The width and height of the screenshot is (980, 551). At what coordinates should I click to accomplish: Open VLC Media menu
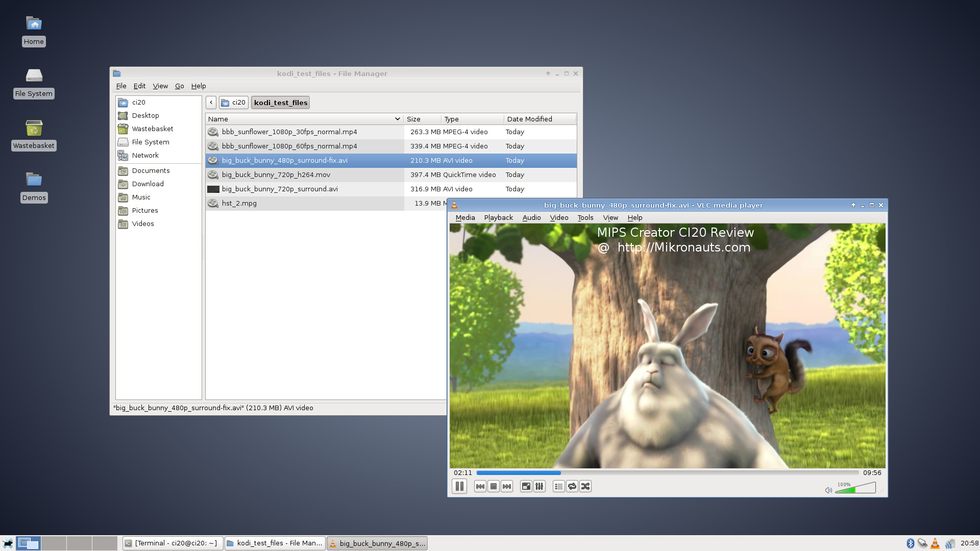coord(465,218)
